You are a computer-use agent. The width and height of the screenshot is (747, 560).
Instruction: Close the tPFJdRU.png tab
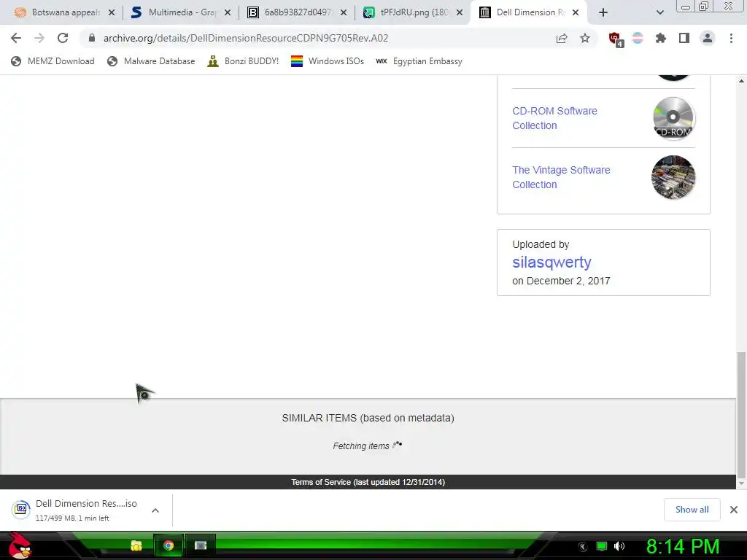(x=460, y=12)
